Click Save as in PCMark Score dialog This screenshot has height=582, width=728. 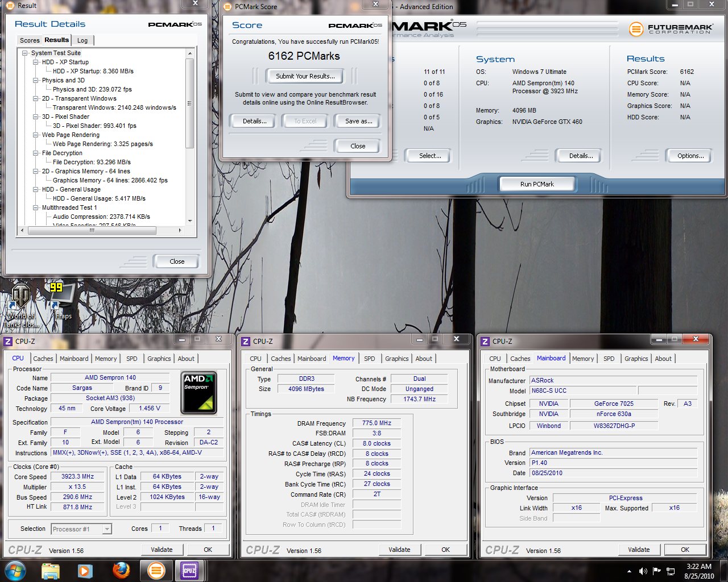point(358,121)
